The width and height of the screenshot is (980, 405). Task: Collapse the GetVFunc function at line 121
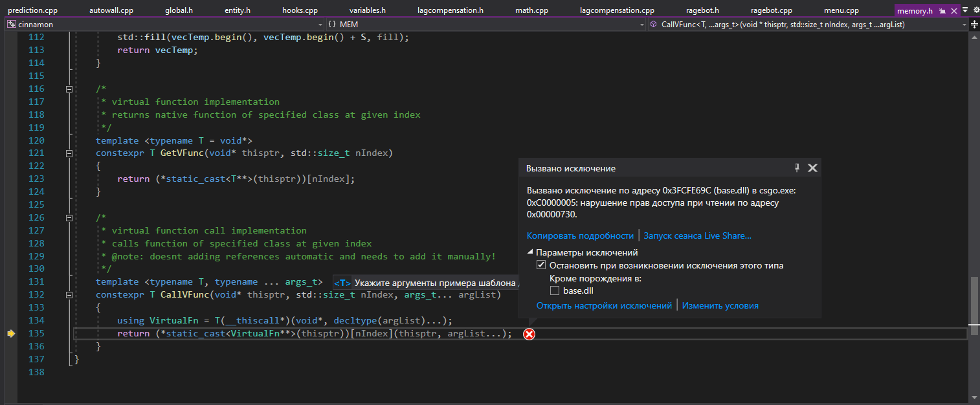click(x=69, y=153)
